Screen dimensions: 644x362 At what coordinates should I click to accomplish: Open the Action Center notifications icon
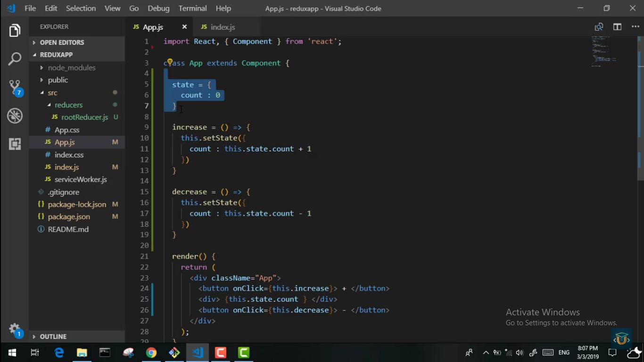coord(612,353)
